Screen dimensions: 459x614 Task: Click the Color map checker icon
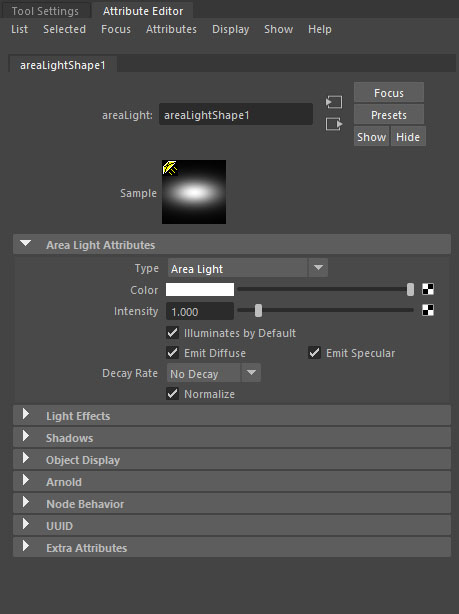pos(428,289)
